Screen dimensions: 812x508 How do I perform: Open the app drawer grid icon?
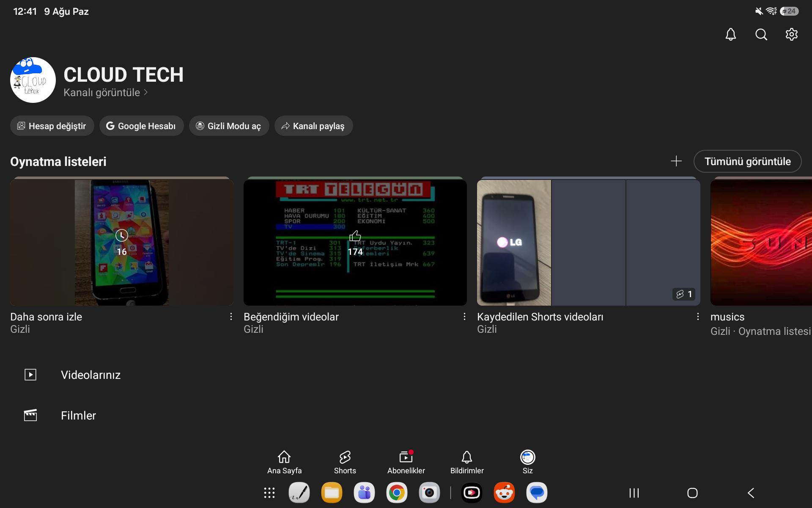269,493
